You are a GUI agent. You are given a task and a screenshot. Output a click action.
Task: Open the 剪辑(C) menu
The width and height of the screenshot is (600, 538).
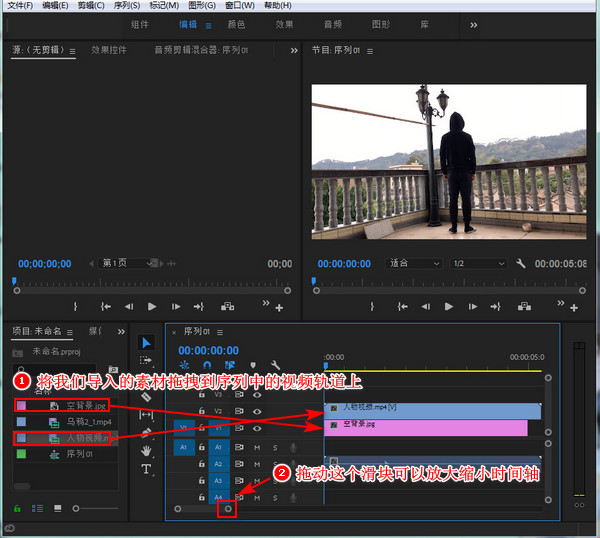[x=91, y=5]
